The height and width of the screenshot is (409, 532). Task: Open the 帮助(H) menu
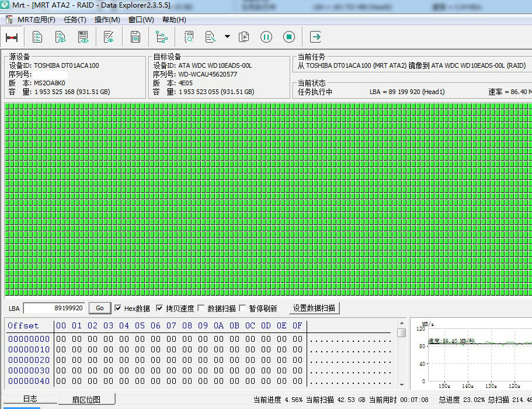(x=174, y=20)
